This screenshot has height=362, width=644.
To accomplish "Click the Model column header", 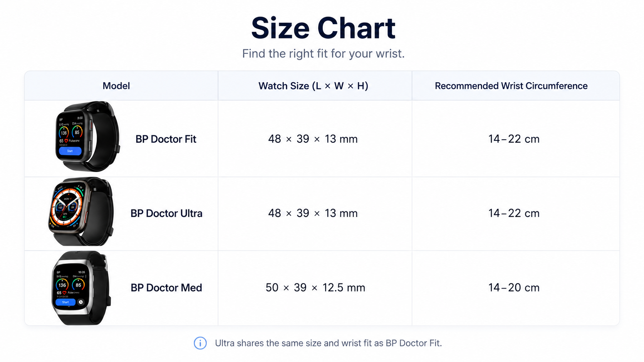I will point(116,86).
